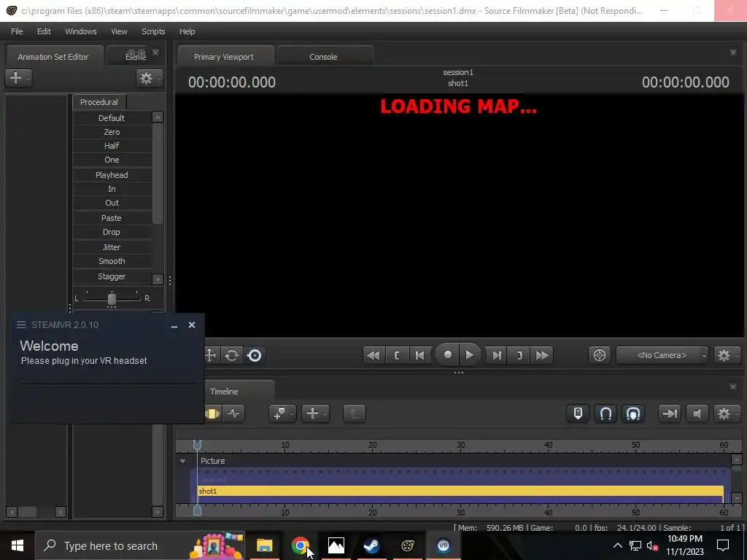Step to next frame button
This screenshot has height=560, width=747.
(496, 355)
